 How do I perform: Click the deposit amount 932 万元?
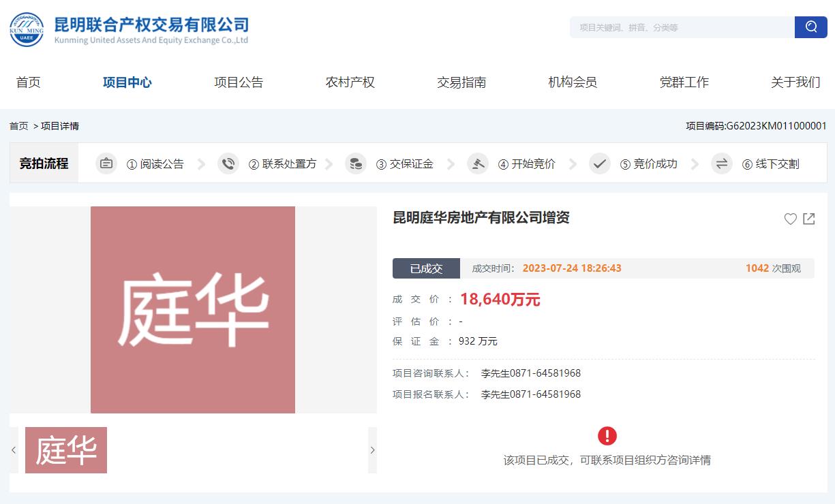[x=479, y=341]
